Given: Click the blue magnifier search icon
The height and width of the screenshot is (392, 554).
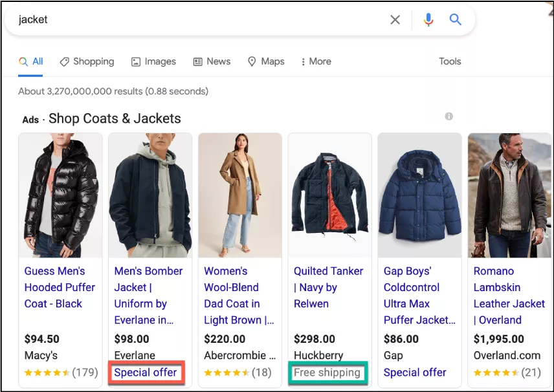Looking at the screenshot, I should pos(455,19).
